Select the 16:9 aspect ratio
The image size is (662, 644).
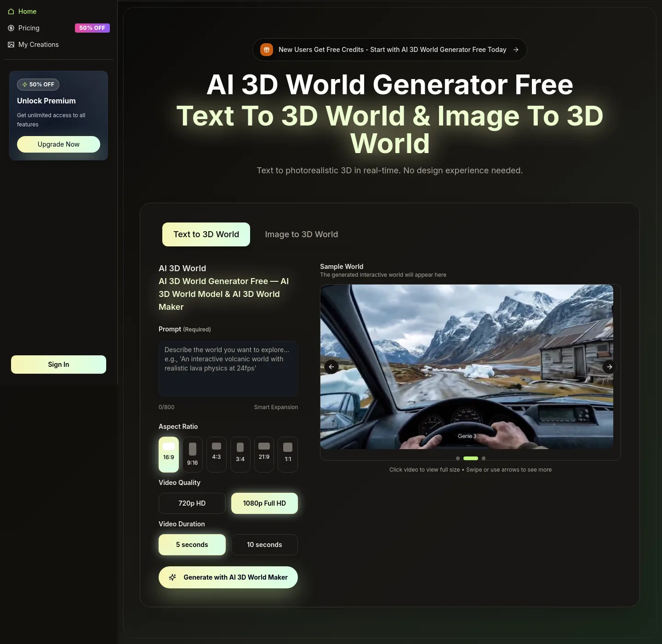click(x=169, y=455)
